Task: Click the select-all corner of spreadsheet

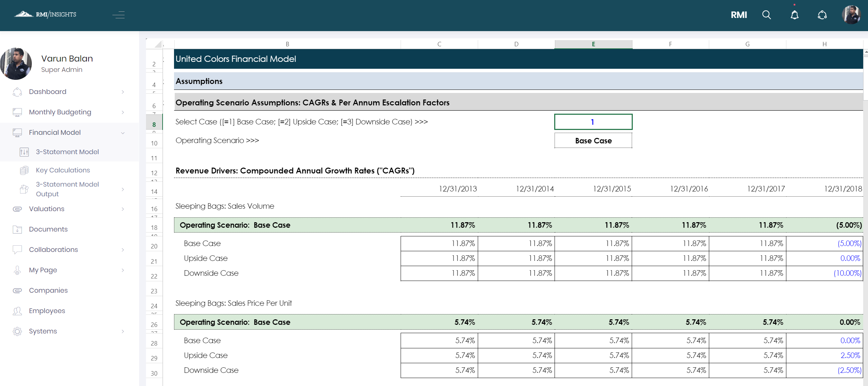Action: coord(157,44)
